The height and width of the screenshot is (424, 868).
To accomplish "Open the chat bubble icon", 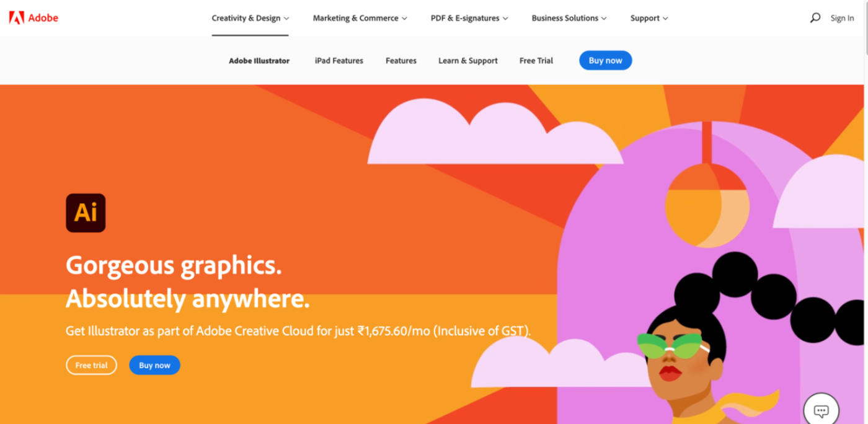I will point(821,410).
